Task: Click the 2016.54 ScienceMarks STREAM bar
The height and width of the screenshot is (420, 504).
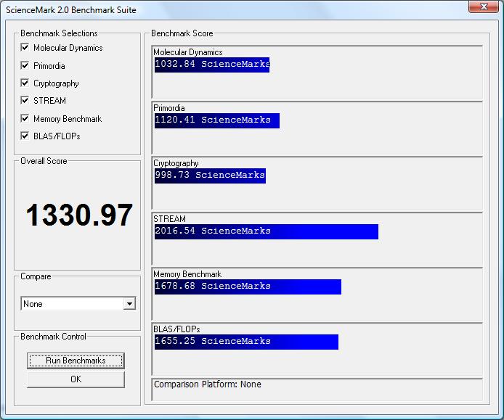Action: point(267,231)
